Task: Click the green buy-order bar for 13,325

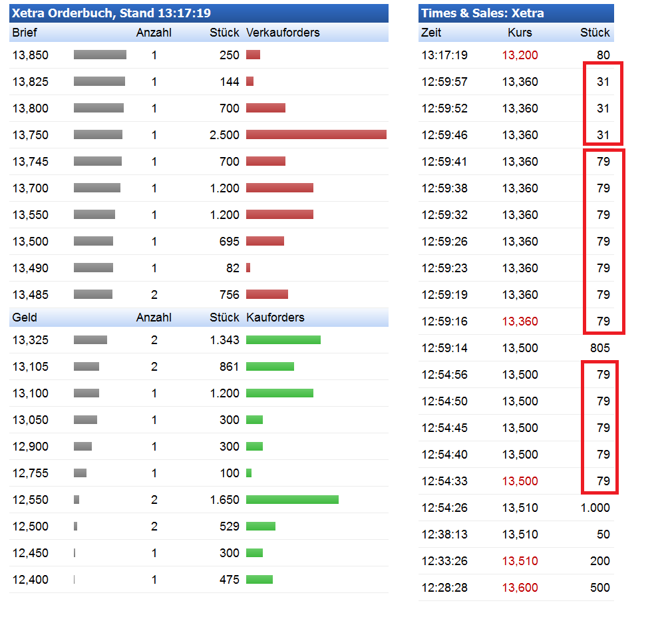Action: tap(283, 340)
